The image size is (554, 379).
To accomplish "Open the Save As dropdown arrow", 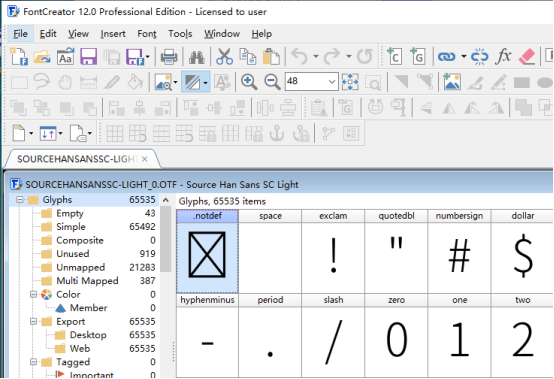I will [148, 57].
